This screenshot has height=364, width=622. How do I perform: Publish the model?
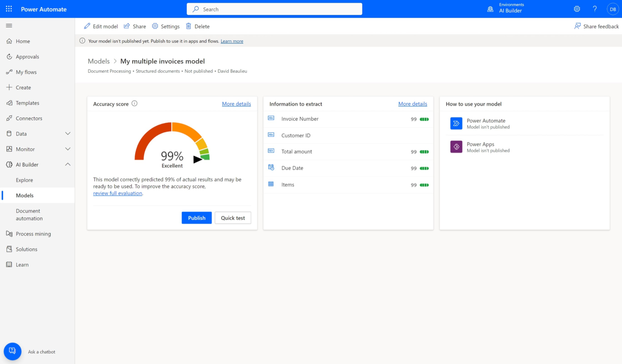pyautogui.click(x=196, y=217)
